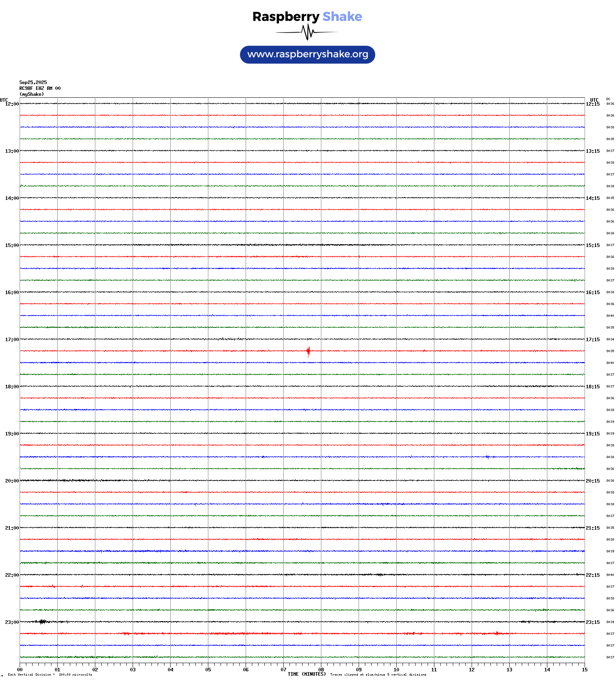Click the 12:00 UTC hour label on left
616x680 pixels.
[12, 104]
